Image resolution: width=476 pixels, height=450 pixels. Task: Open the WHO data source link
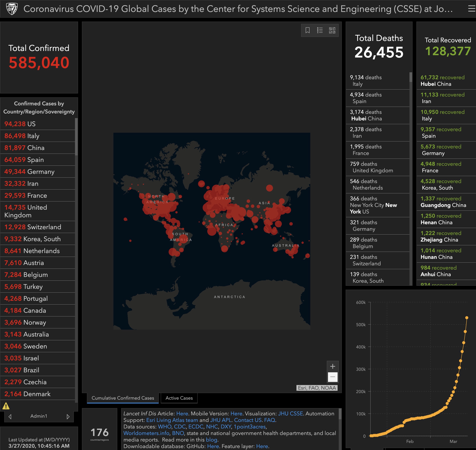tap(165, 427)
